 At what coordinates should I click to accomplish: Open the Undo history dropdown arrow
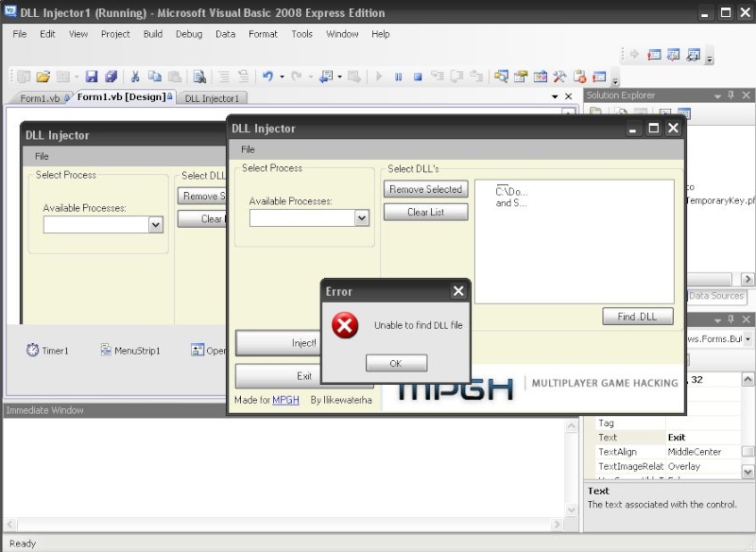[282, 77]
